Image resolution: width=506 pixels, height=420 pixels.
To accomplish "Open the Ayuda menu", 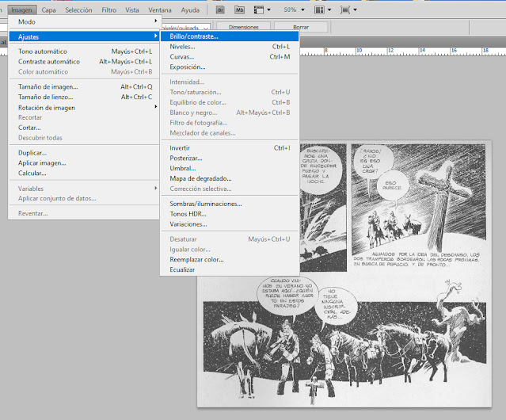I will point(190,10).
